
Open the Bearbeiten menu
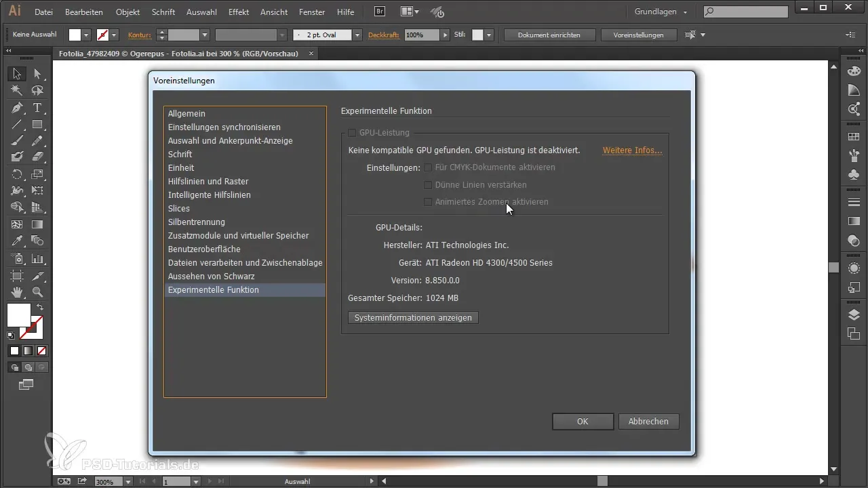(x=85, y=12)
